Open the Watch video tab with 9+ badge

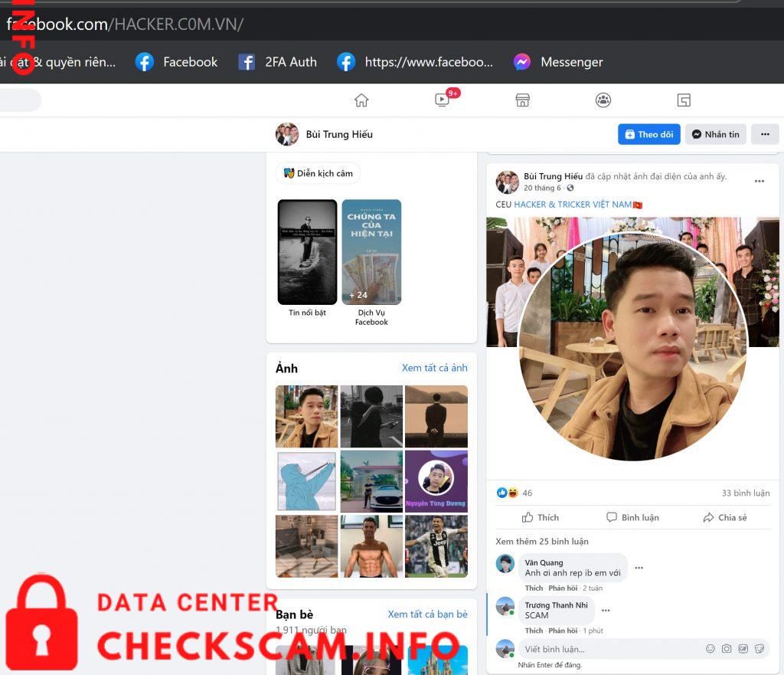[443, 100]
